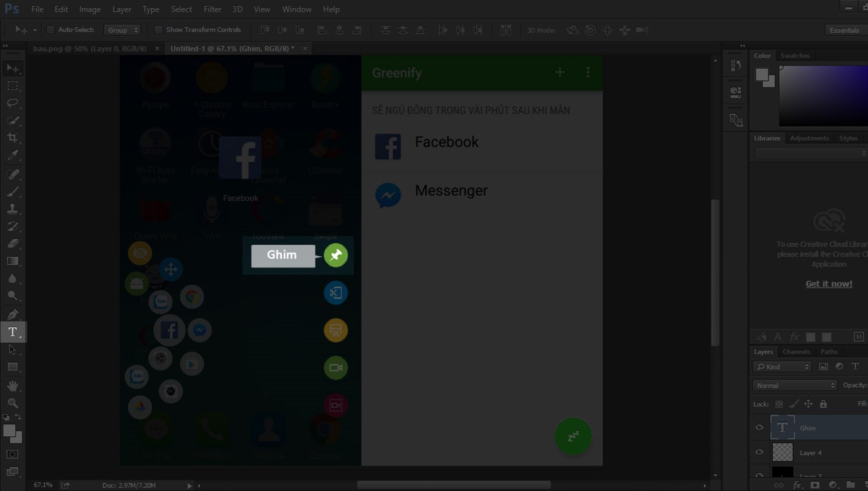This screenshot has width=868, height=491.
Task: Activate the Hand tool
Action: (13, 386)
